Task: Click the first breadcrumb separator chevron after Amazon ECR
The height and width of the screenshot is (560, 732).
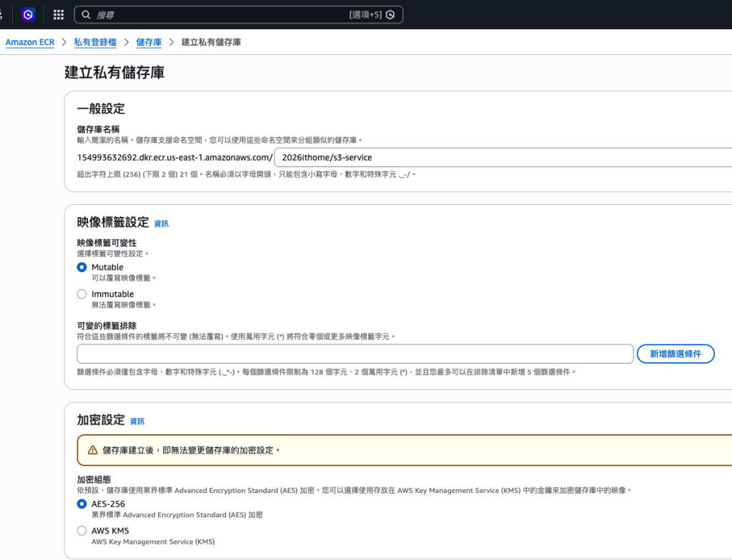Action: pos(64,42)
